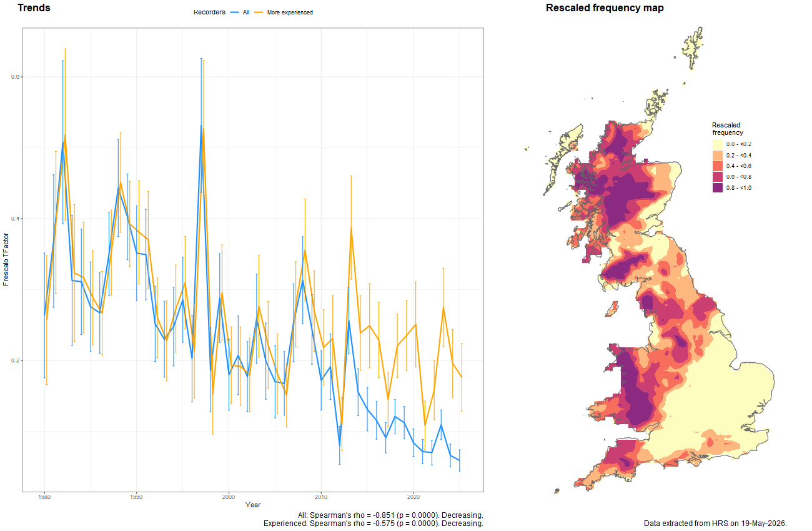Click the 'Rescaled frequency map' title
This screenshot has width=812, height=531.
tap(605, 8)
